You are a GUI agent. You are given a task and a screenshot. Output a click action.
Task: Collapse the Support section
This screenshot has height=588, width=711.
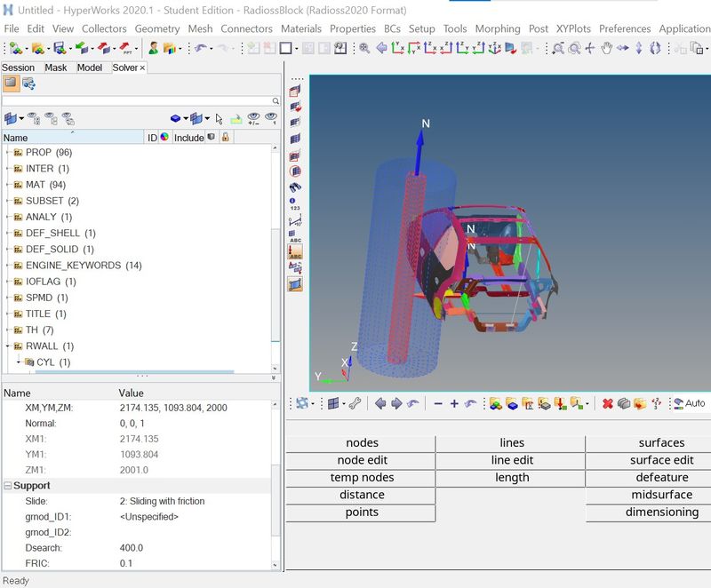coord(8,486)
